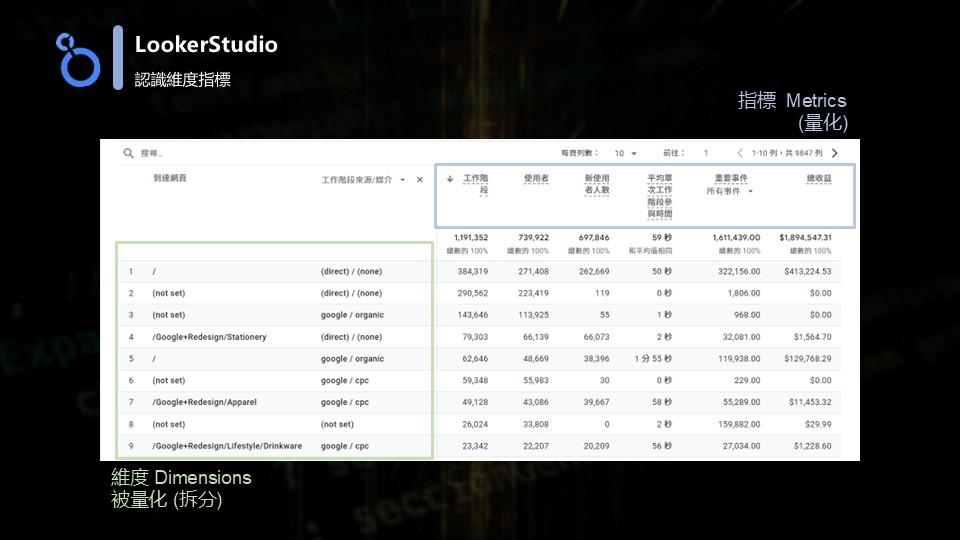The height and width of the screenshot is (540, 960).
Task: Click the search magnifier icon
Action: coord(128,154)
